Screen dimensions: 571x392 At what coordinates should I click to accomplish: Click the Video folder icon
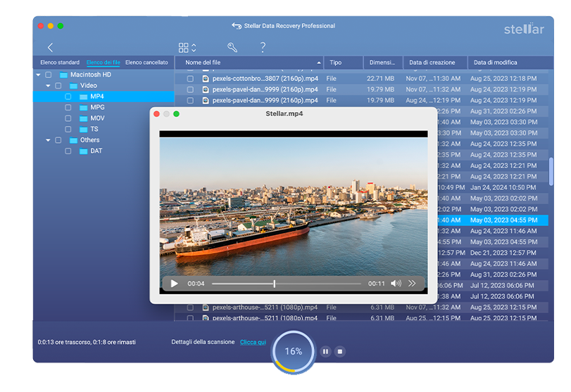[x=73, y=86]
